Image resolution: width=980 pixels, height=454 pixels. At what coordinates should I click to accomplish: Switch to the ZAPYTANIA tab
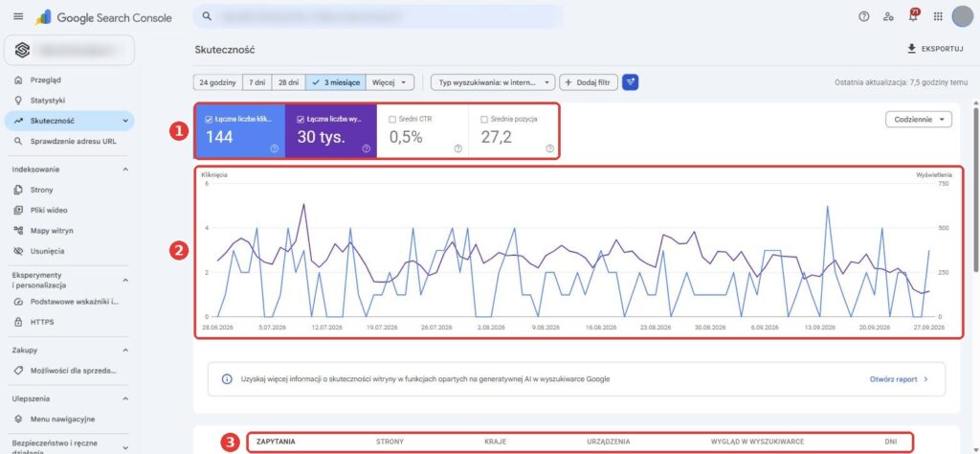coord(276,442)
